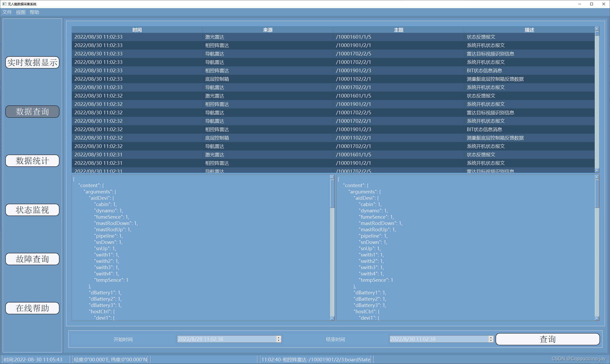Click right JSON panel scroll-down arrow

coord(597,318)
